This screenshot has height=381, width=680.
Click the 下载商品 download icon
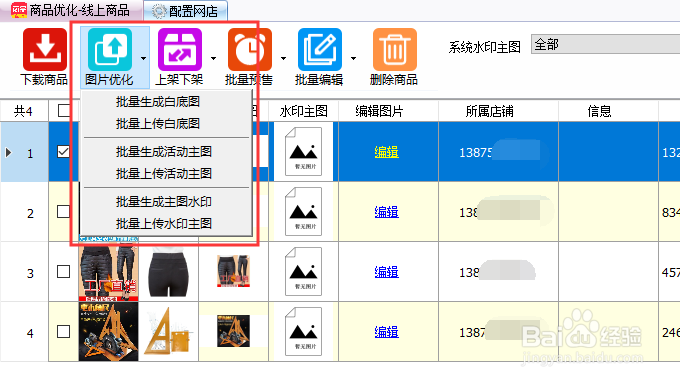click(45, 49)
